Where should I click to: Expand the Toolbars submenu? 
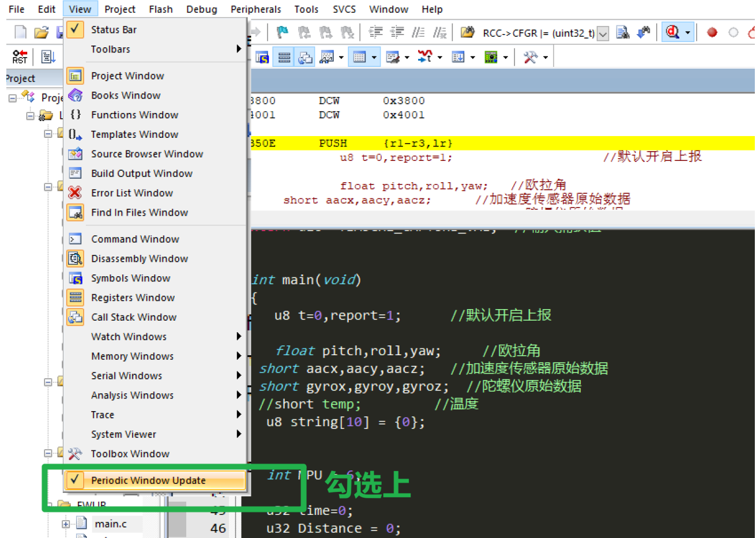(x=156, y=49)
